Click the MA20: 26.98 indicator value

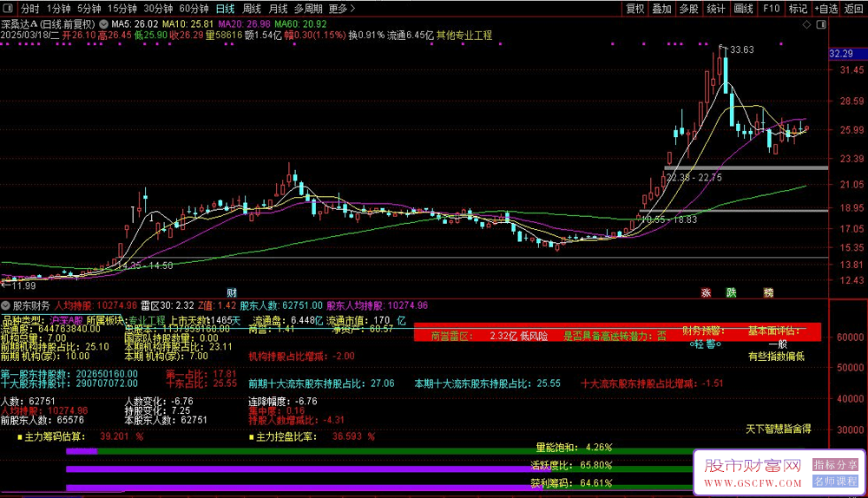244,24
